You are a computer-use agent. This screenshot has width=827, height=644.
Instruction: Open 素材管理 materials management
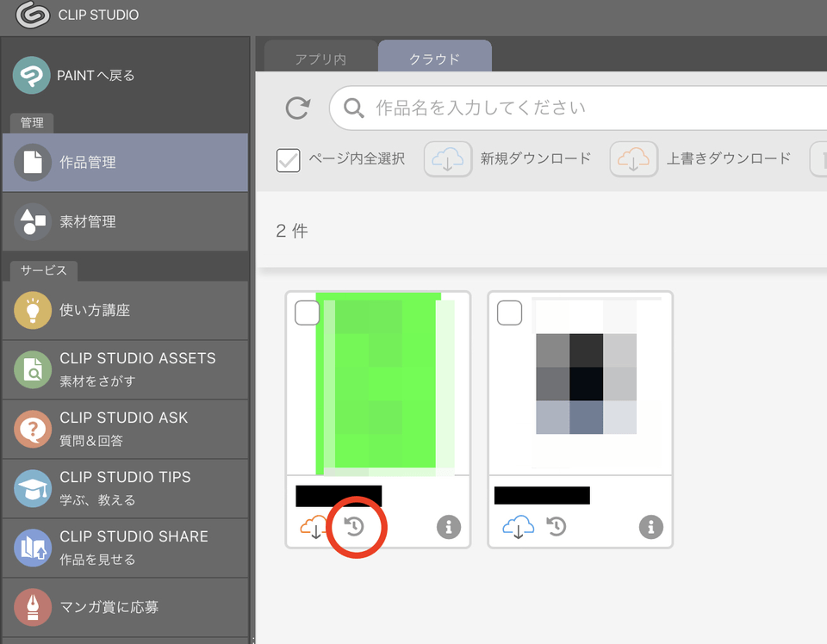pos(125,222)
